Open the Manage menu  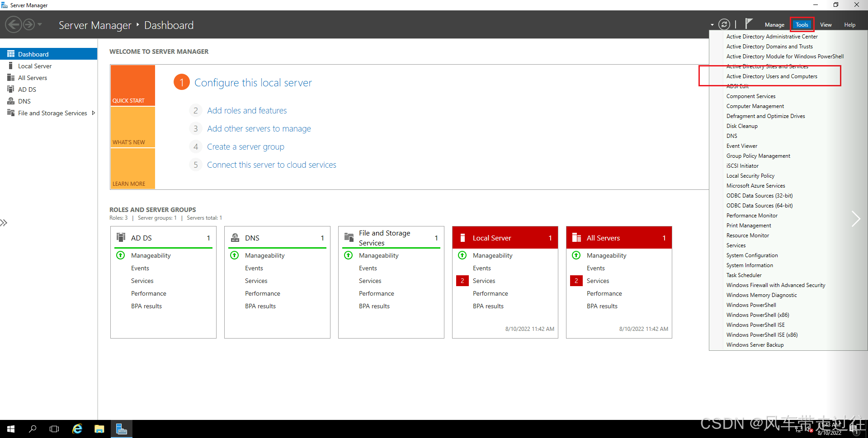tap(774, 25)
